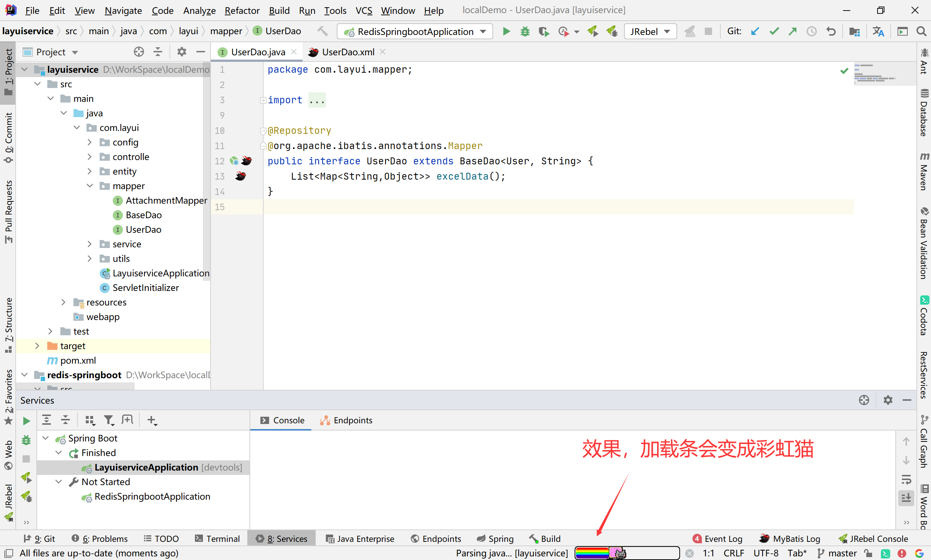Click Select Opened File crosshair in Project panel
The height and width of the screenshot is (560, 931).
click(x=139, y=52)
